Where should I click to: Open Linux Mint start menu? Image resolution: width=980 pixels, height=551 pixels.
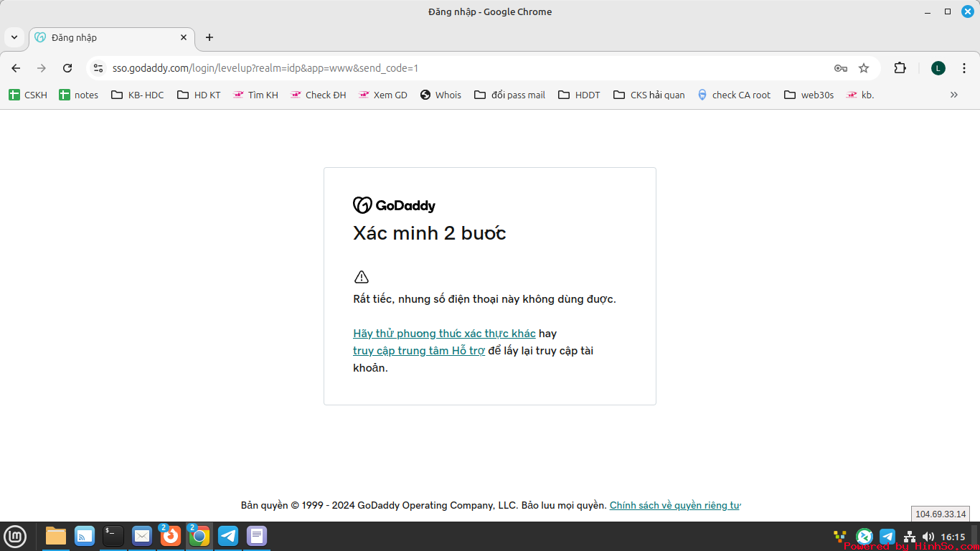(15, 536)
